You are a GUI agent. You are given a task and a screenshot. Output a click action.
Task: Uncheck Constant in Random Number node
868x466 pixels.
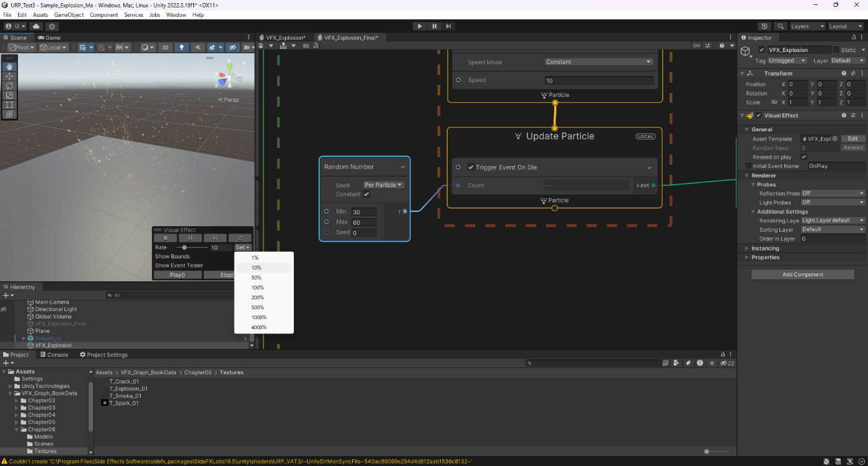click(366, 194)
